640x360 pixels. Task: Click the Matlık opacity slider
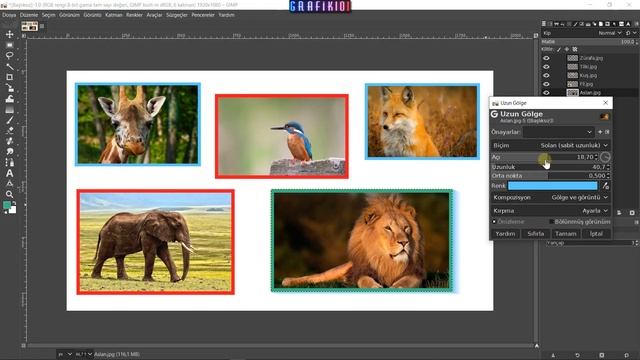coord(589,42)
